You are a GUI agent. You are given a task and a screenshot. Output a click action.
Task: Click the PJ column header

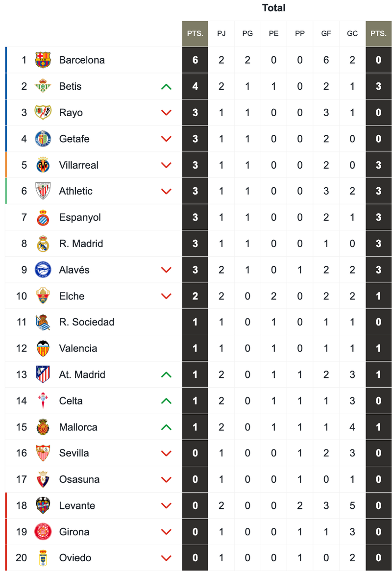(x=221, y=34)
